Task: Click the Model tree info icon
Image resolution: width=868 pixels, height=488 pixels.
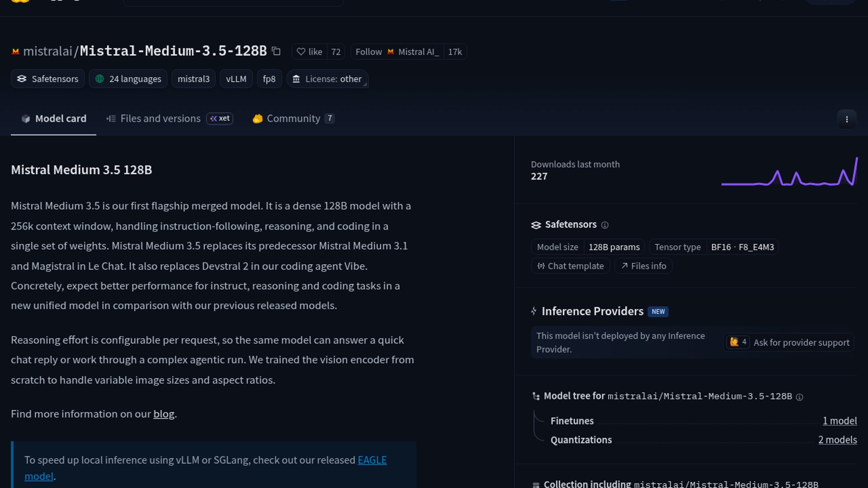Action: pyautogui.click(x=799, y=397)
